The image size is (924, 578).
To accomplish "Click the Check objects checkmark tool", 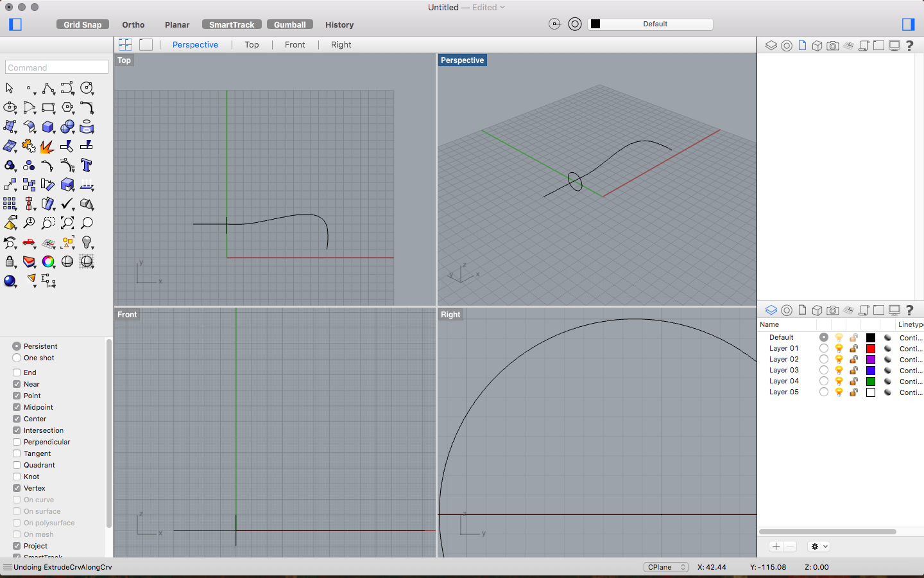I will point(67,204).
